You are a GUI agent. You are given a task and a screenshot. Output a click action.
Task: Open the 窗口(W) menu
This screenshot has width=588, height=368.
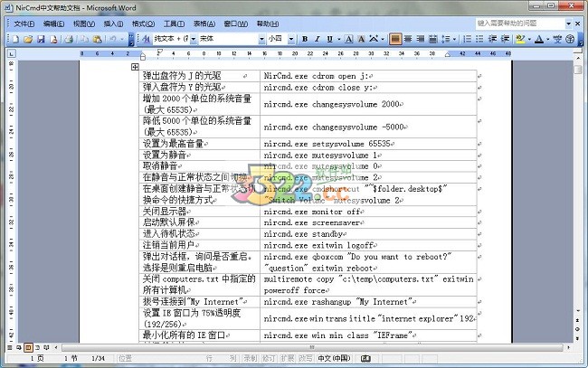[x=236, y=24]
